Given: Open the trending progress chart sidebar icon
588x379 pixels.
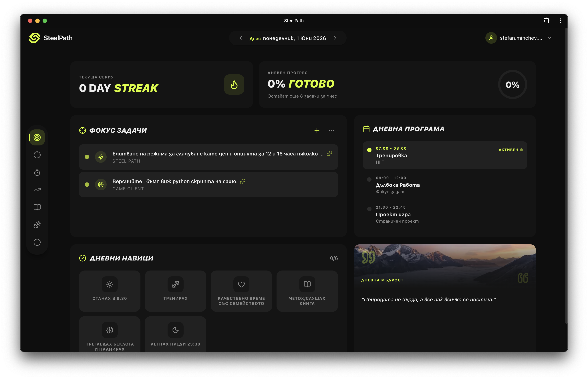Looking at the screenshot, I should coord(37,190).
